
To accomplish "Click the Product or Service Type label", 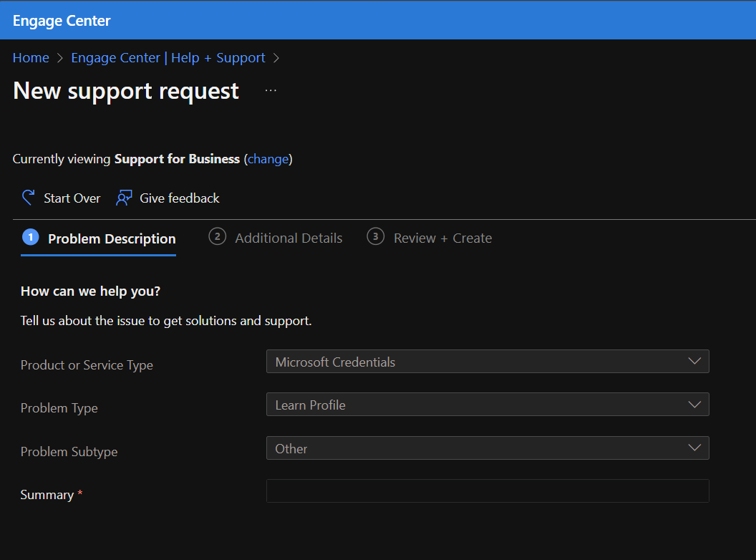I will pos(87,365).
